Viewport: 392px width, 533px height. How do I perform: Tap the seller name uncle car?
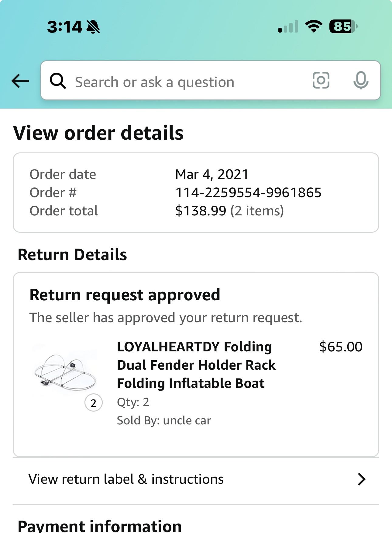coord(187,420)
